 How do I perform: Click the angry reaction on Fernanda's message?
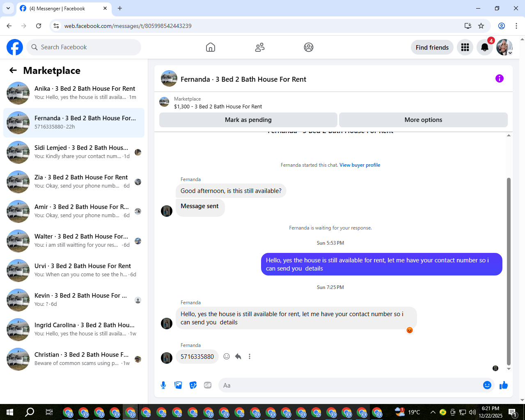(x=409, y=330)
